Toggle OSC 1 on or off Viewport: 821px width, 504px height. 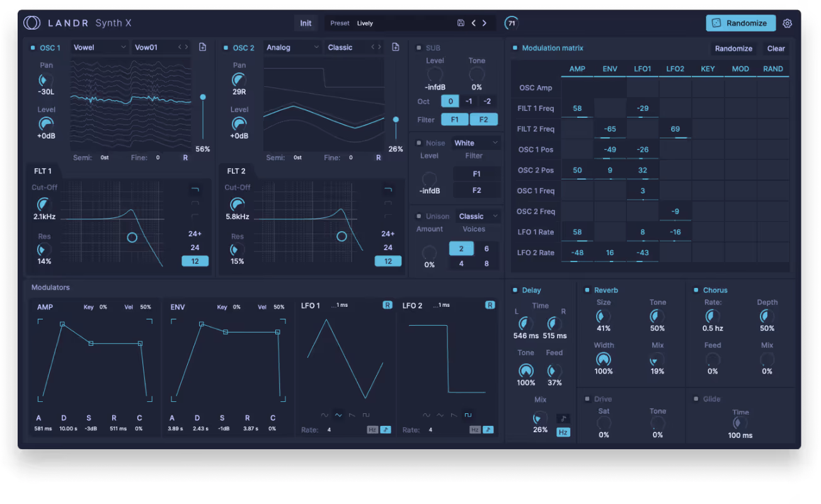coord(33,48)
